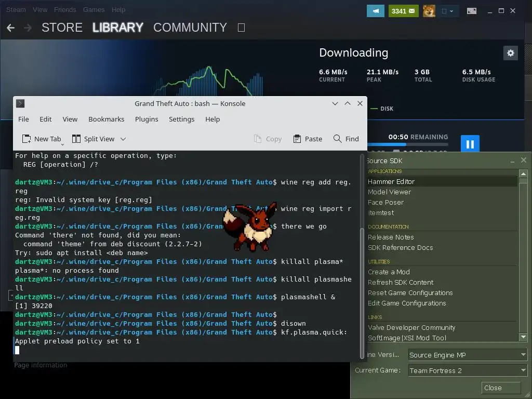Screen dimensions: 532x399
Task: Click Source SDK list scroll up arrow
Action: (523, 174)
